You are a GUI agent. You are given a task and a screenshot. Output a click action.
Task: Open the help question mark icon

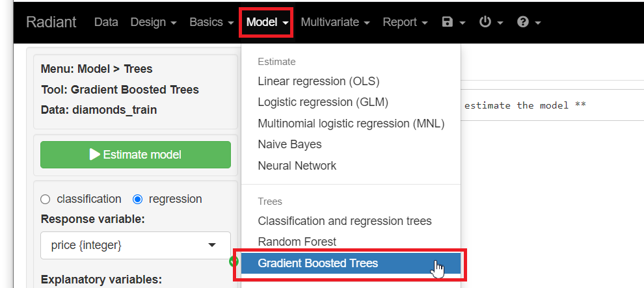click(x=522, y=22)
